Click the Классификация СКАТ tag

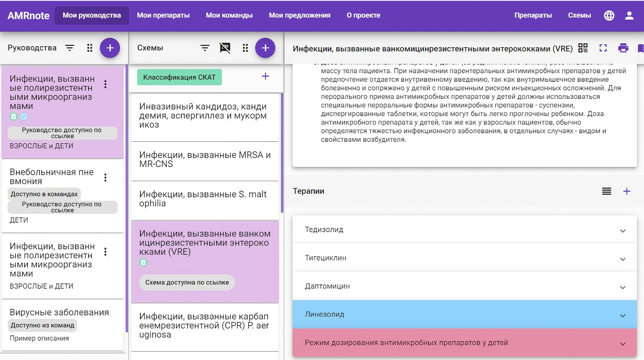pos(179,77)
